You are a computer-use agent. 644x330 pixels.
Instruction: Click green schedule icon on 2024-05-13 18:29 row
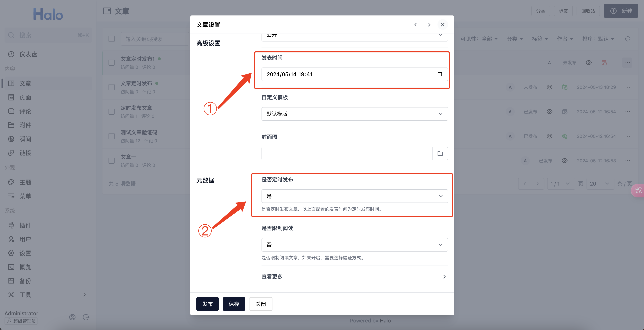tap(564, 87)
